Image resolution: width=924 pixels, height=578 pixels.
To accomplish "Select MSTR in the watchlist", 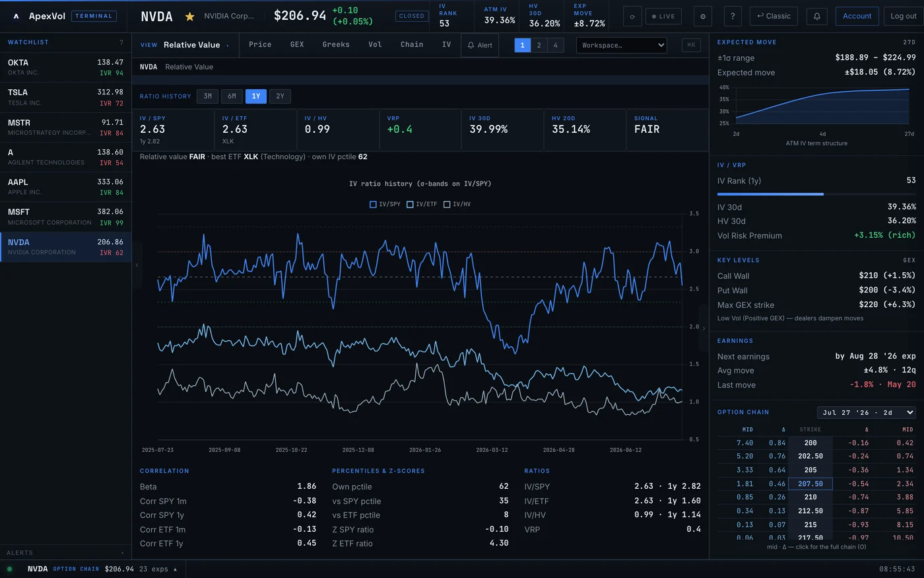I will tap(65, 127).
